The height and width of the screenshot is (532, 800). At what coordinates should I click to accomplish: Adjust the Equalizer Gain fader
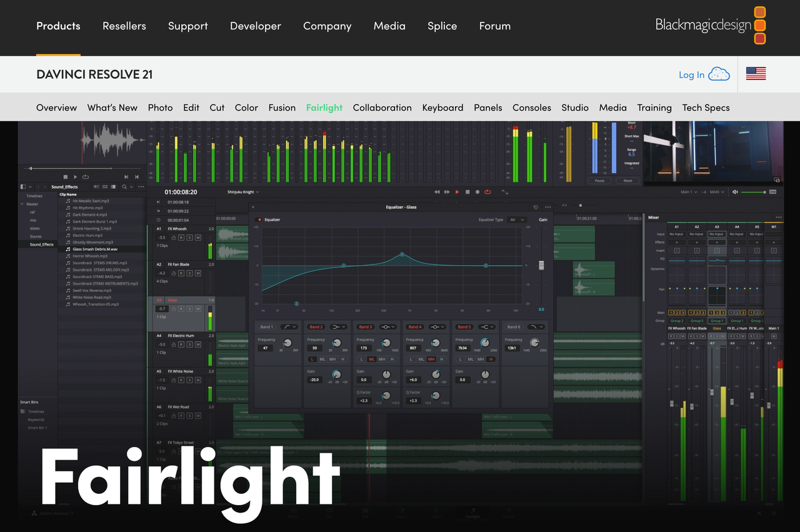tap(541, 265)
